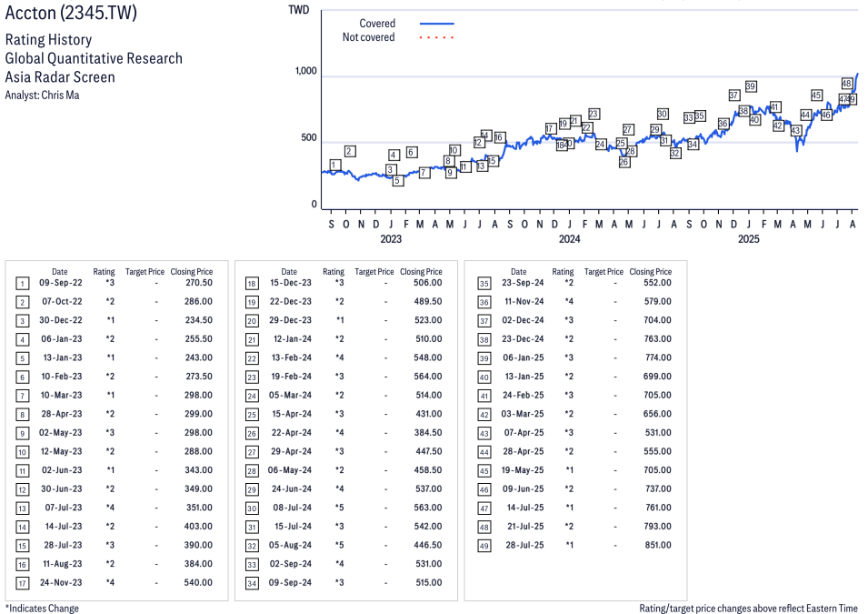Click chart marker 23 on the chart
The width and height of the screenshot is (868, 614).
[594, 114]
